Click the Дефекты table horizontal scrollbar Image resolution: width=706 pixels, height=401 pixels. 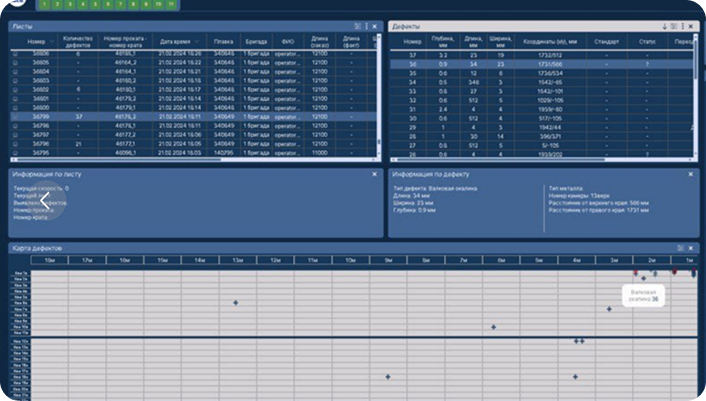coord(501,159)
